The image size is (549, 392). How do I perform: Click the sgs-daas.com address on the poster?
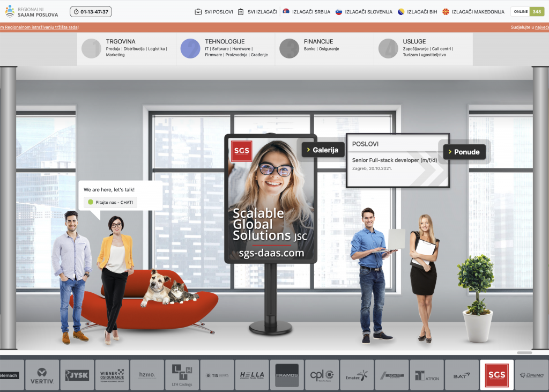tap(271, 253)
